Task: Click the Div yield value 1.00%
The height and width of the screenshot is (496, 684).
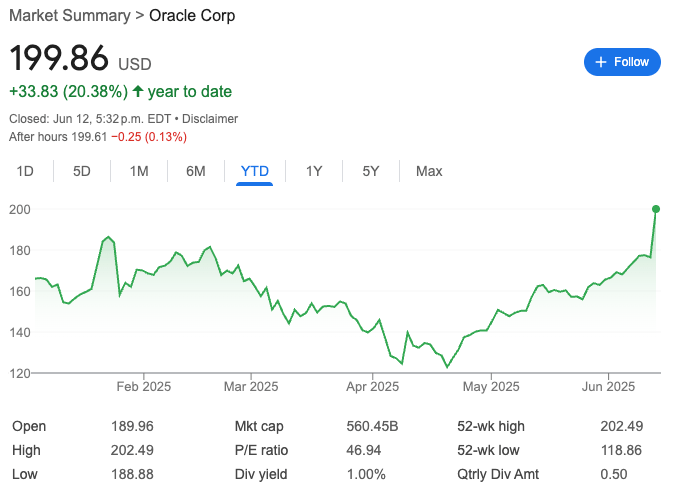Action: pyautogui.click(x=366, y=474)
